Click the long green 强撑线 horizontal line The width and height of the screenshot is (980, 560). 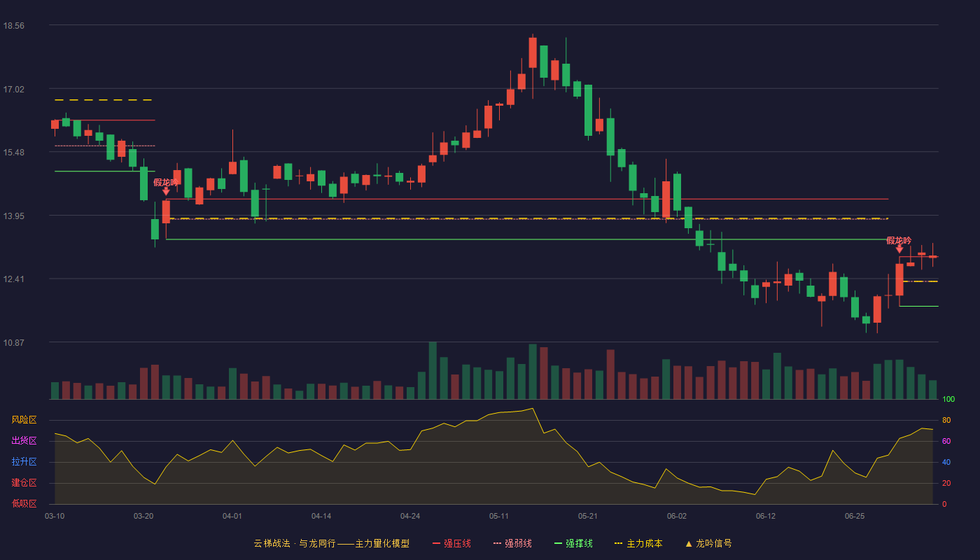[x=527, y=239]
